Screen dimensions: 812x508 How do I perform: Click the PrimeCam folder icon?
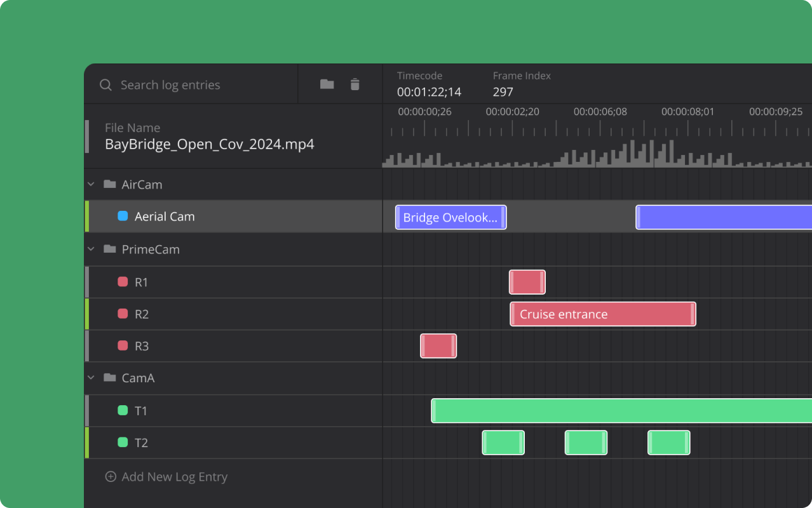(x=110, y=250)
